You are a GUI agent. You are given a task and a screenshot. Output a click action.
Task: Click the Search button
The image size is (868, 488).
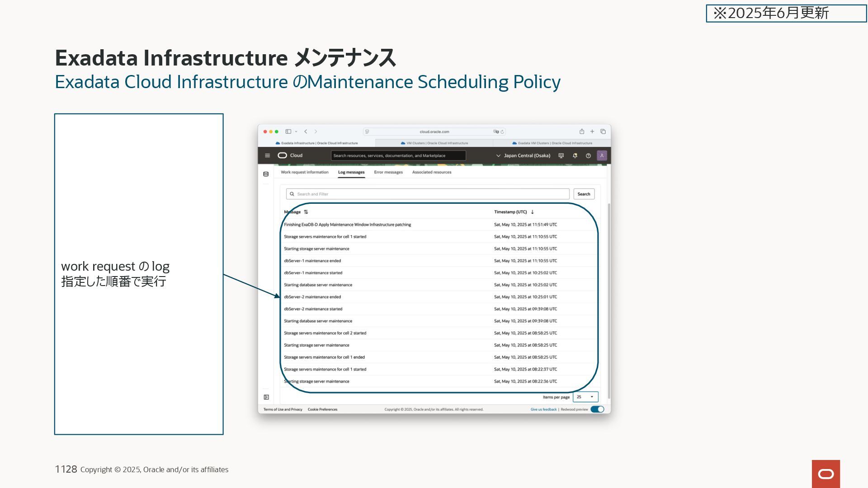584,194
